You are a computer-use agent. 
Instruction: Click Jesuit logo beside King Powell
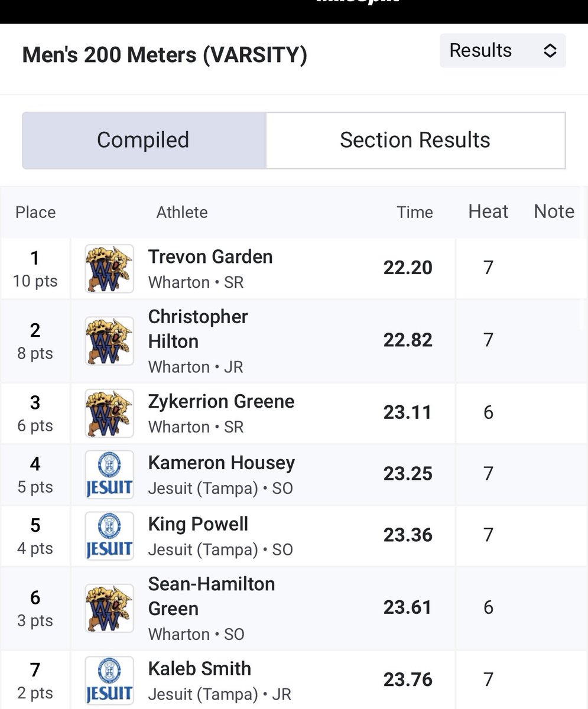coord(109,536)
